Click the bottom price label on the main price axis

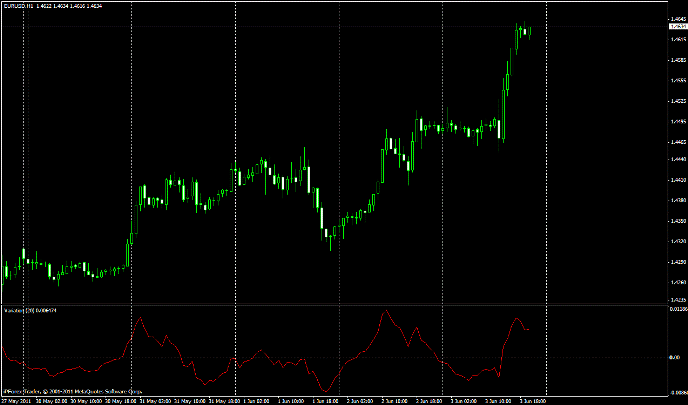coord(676,299)
